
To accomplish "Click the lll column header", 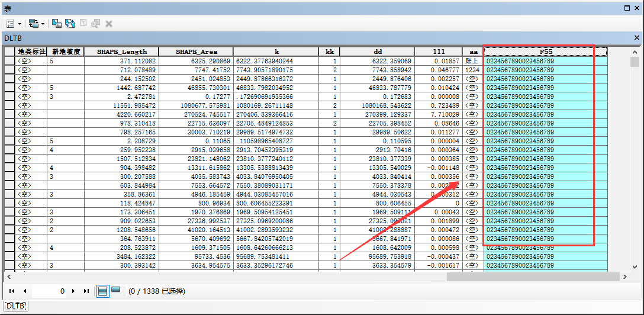I will [439, 52].
